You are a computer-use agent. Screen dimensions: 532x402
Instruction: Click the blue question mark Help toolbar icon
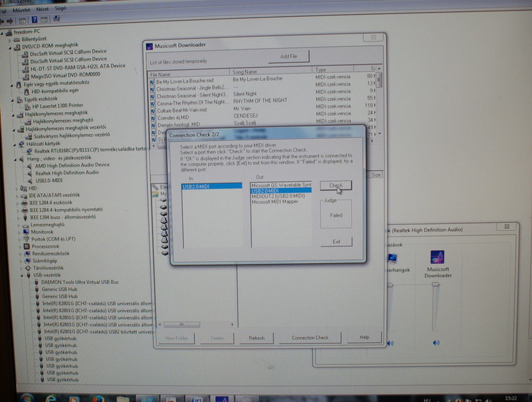point(34,20)
